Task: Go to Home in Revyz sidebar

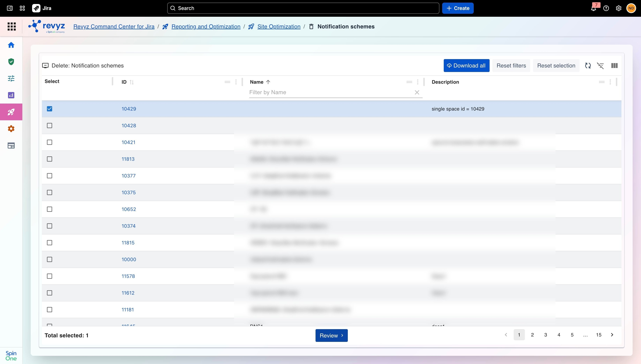Action: click(11, 45)
